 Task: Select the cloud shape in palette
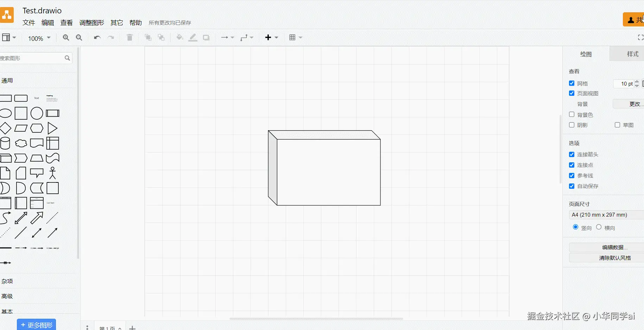pyautogui.click(x=21, y=143)
